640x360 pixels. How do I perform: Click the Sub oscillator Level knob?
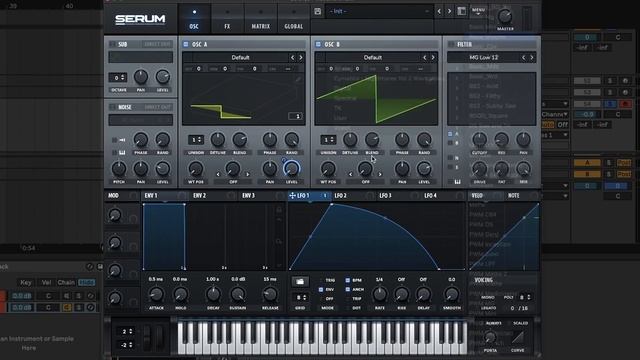point(162,77)
